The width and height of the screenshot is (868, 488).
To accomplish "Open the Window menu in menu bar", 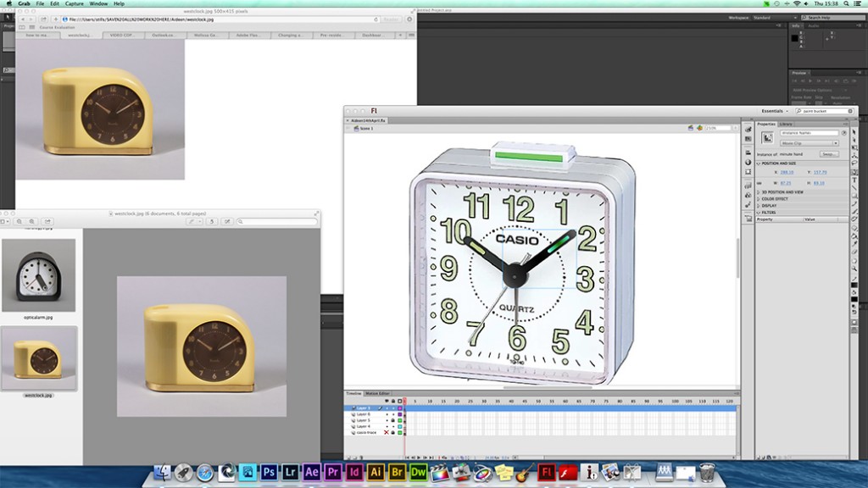I will [x=98, y=3].
